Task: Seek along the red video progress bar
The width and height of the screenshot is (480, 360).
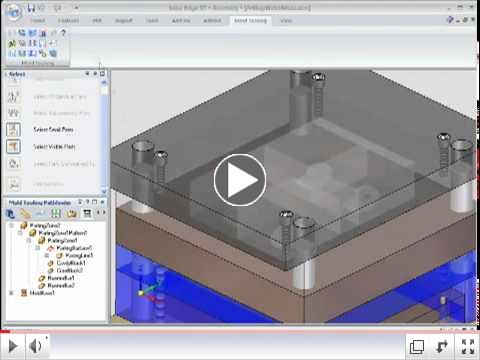Action: pos(240,332)
